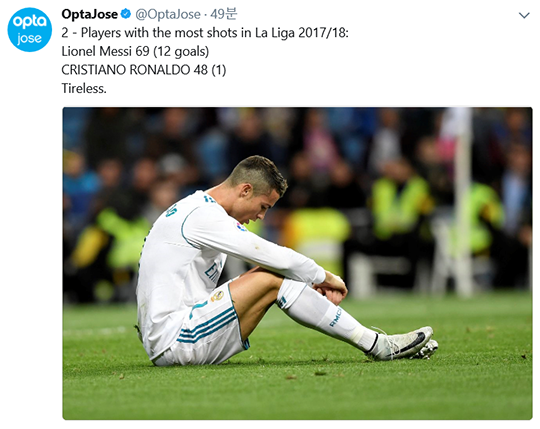
Task: Click the Lionel Messi 69 stat line
Action: click(x=135, y=52)
